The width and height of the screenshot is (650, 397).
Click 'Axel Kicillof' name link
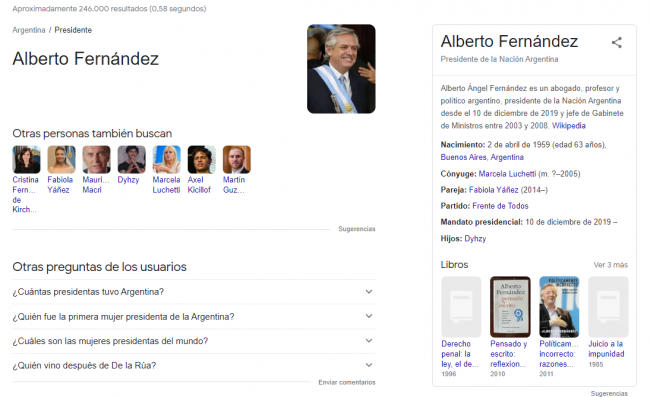pos(199,185)
